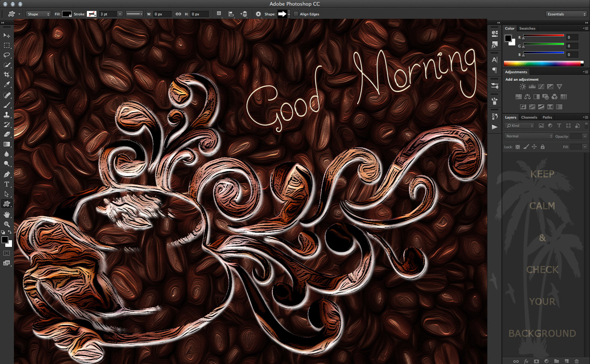
Task: Open the stroke line type dropdown
Action: (134, 14)
